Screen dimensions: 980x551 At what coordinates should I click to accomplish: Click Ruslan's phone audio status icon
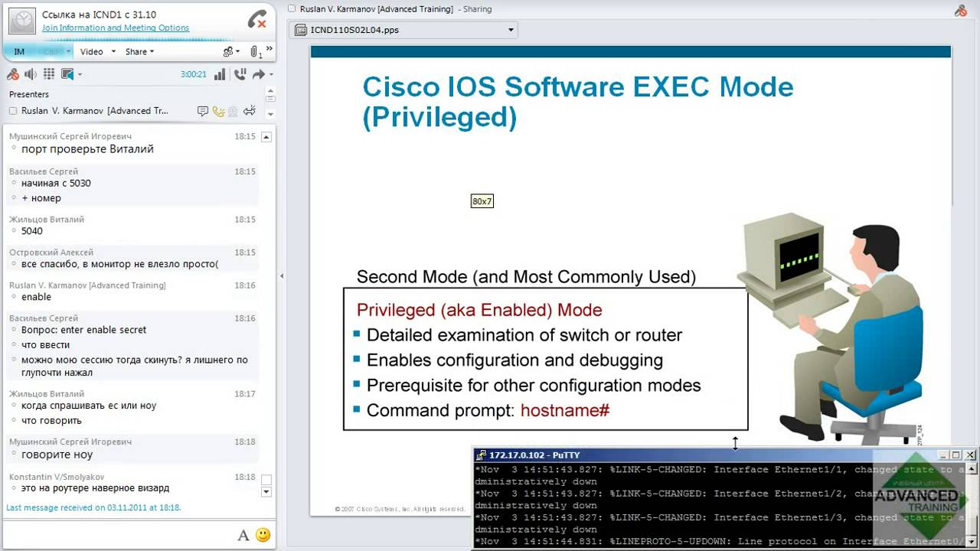(x=218, y=111)
